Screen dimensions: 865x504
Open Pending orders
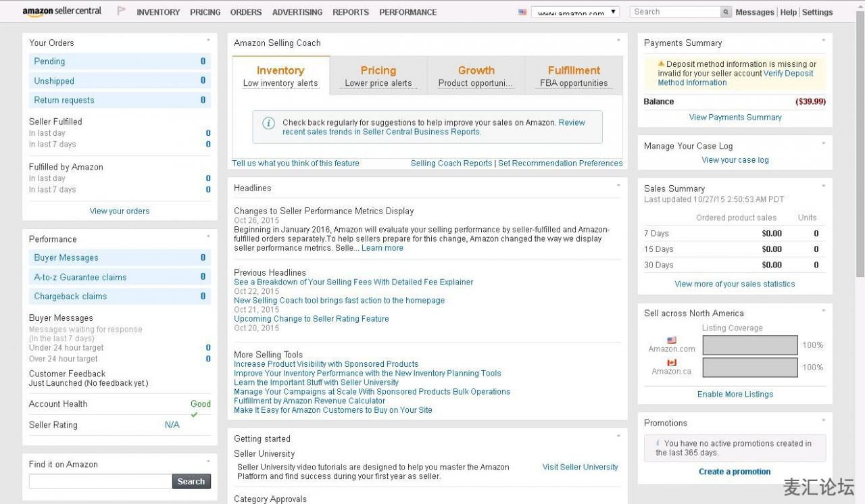click(120, 61)
